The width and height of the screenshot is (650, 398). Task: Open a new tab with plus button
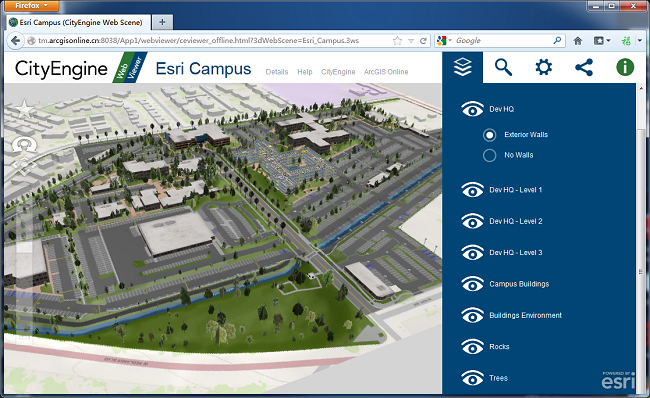tap(162, 22)
